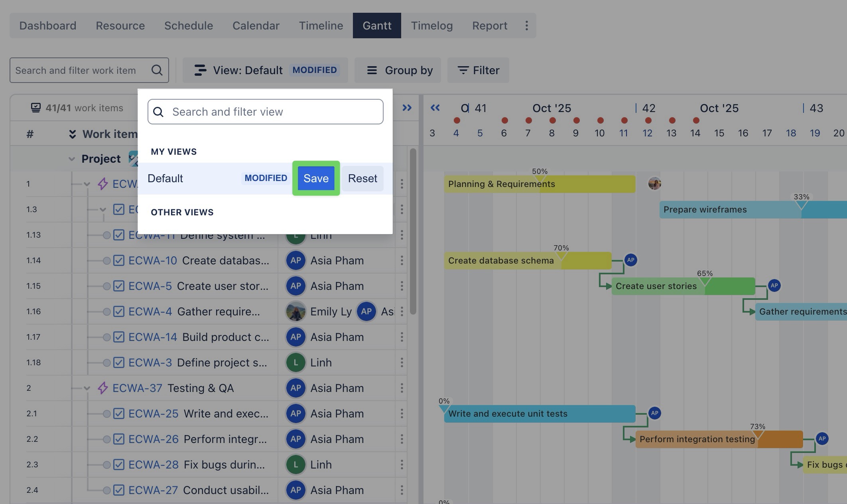The height and width of the screenshot is (504, 847).
Task: Click the double-chevron expand panel icon
Action: (x=407, y=108)
